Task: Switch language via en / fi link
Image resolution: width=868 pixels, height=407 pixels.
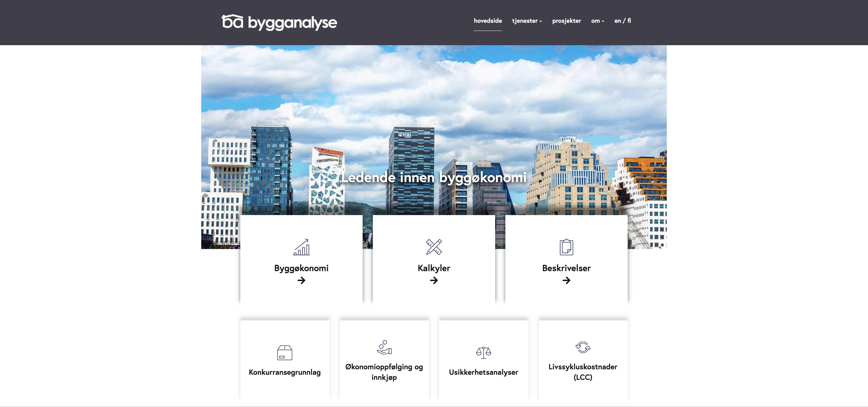Action: point(622,21)
